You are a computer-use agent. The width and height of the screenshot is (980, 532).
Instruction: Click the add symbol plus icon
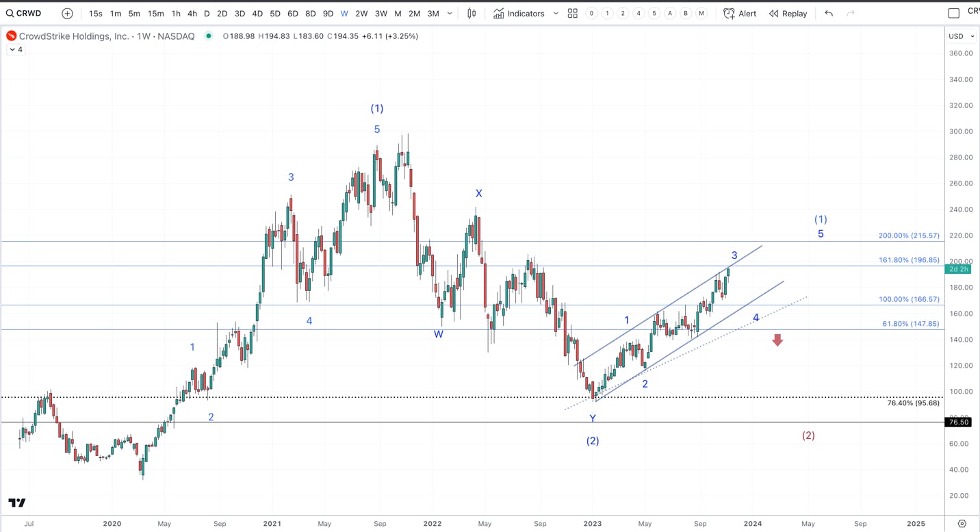point(67,13)
